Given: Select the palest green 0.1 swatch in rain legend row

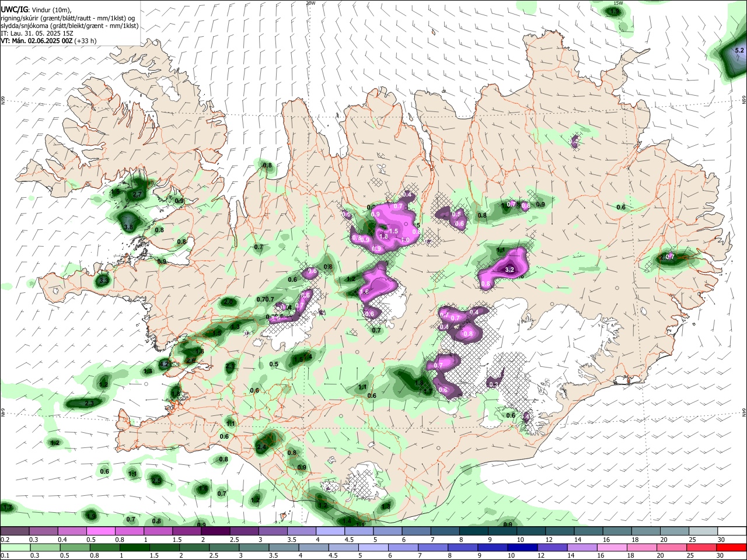Looking at the screenshot, I should (x=15, y=547).
